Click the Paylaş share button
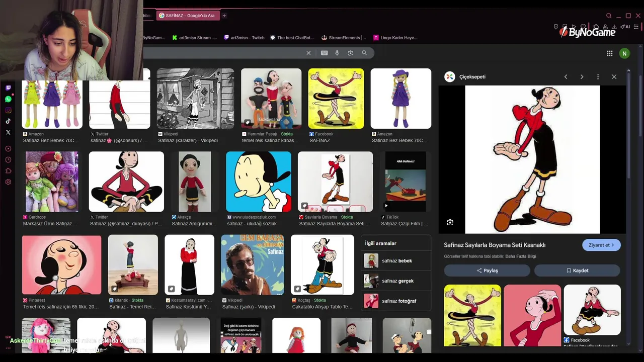This screenshot has height=362, width=644. 487,270
